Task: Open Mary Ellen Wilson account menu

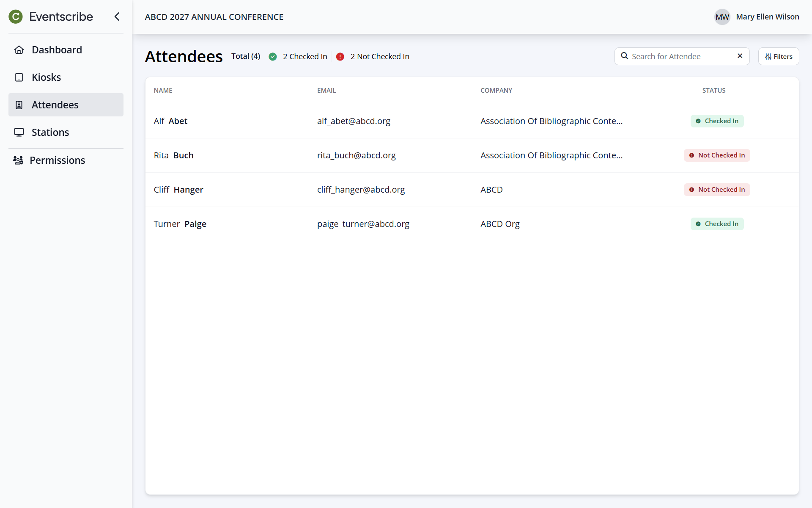Action: pyautogui.click(x=767, y=17)
